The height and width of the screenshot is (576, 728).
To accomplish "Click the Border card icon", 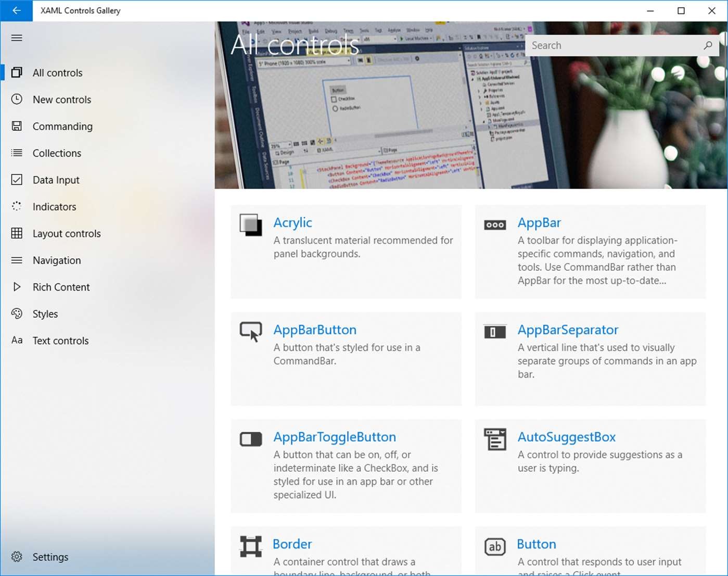I will tap(251, 546).
